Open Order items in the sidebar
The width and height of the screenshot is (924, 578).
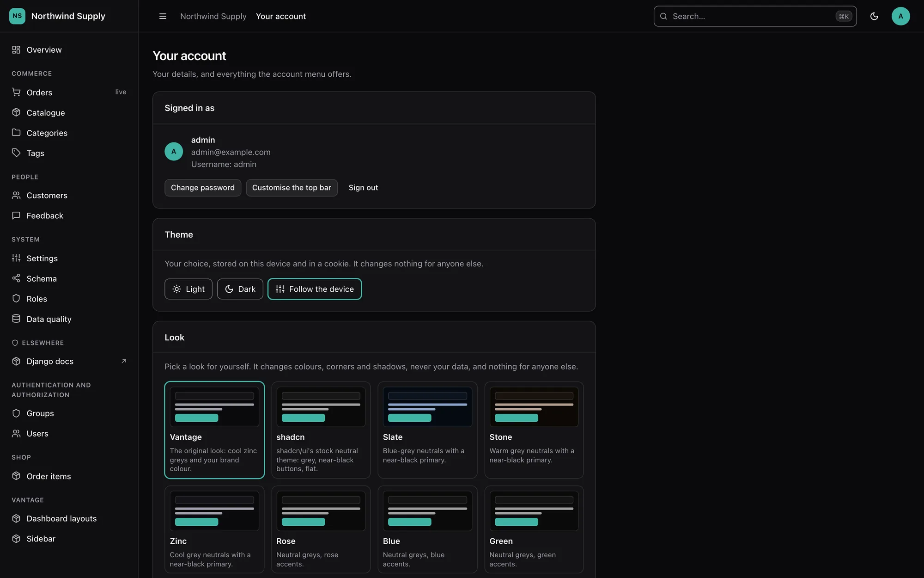(69, 476)
